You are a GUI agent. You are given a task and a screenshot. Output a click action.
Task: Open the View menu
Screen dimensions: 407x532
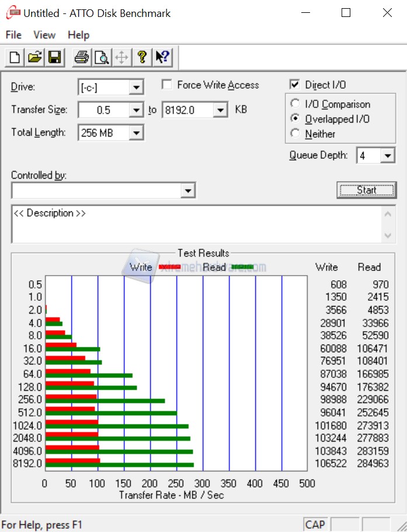[44, 35]
